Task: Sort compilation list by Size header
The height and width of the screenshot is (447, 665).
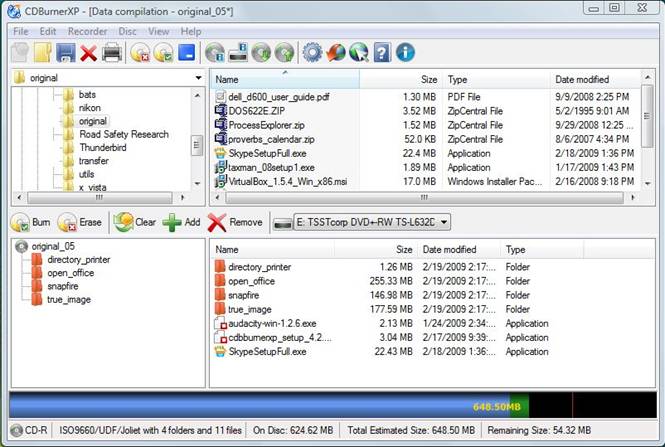Action: (x=376, y=249)
